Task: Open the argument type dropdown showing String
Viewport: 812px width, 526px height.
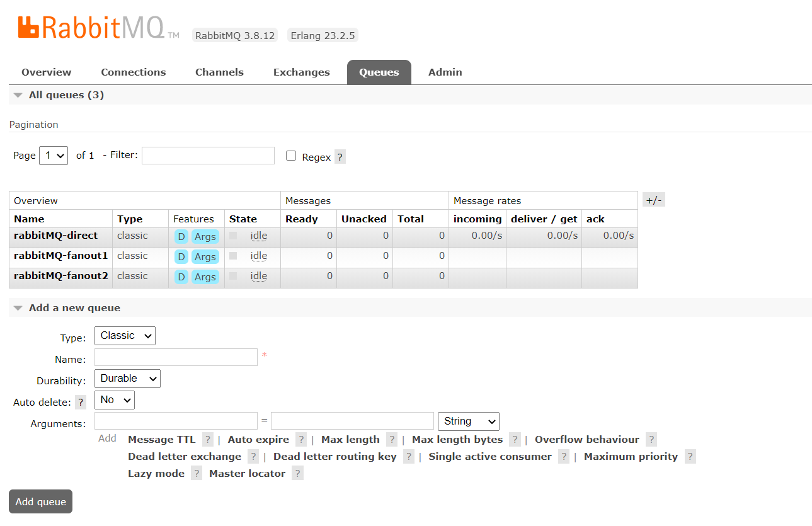Action: click(x=469, y=421)
